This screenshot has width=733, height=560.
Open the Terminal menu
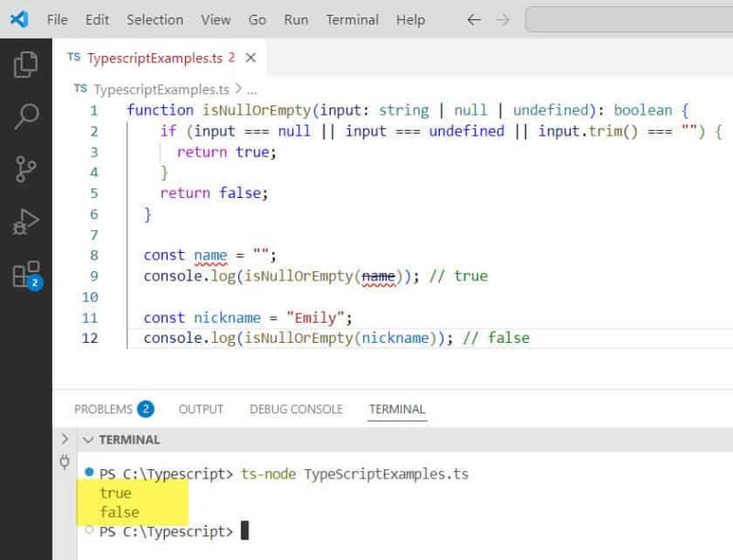click(352, 18)
